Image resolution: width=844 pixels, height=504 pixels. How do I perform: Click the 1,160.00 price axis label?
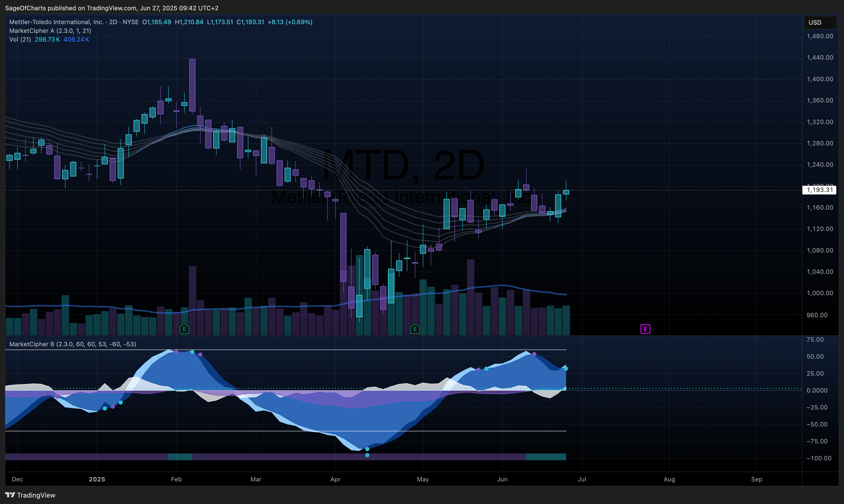click(820, 208)
